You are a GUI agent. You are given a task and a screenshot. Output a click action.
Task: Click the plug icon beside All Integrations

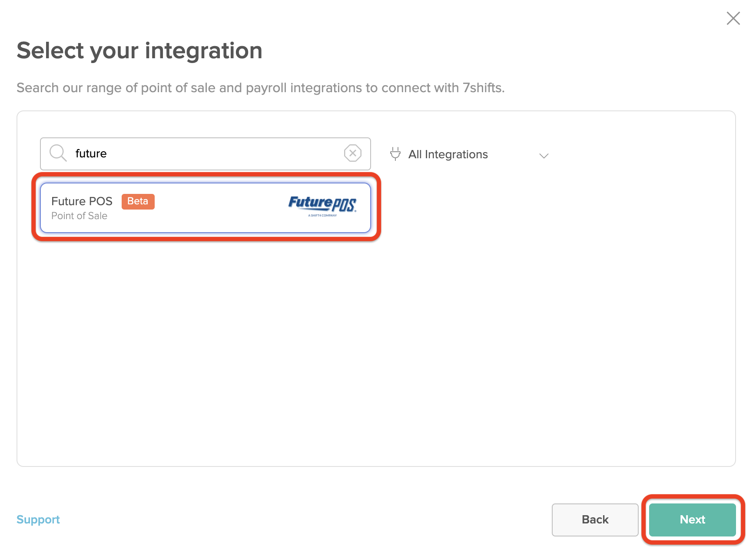[395, 154]
